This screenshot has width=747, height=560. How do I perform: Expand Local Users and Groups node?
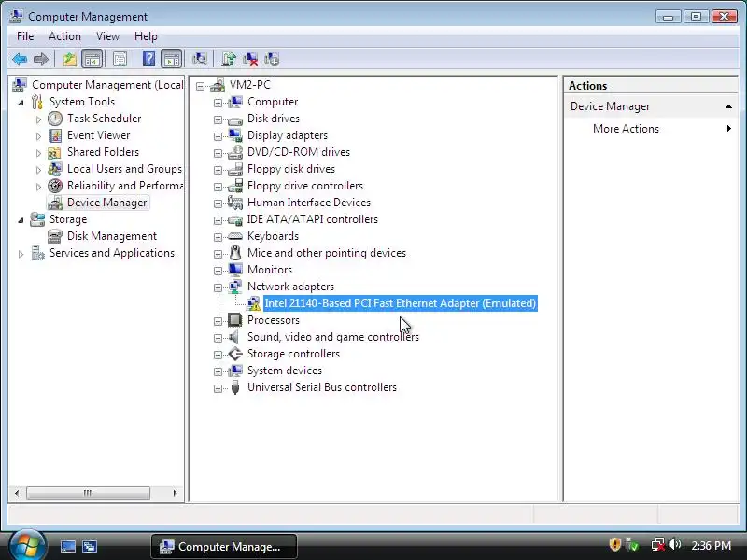(38, 170)
